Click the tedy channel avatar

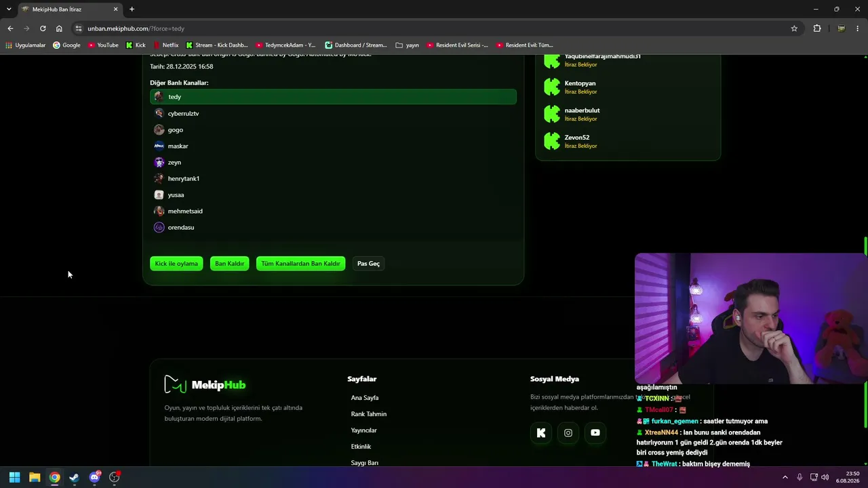[x=159, y=97]
